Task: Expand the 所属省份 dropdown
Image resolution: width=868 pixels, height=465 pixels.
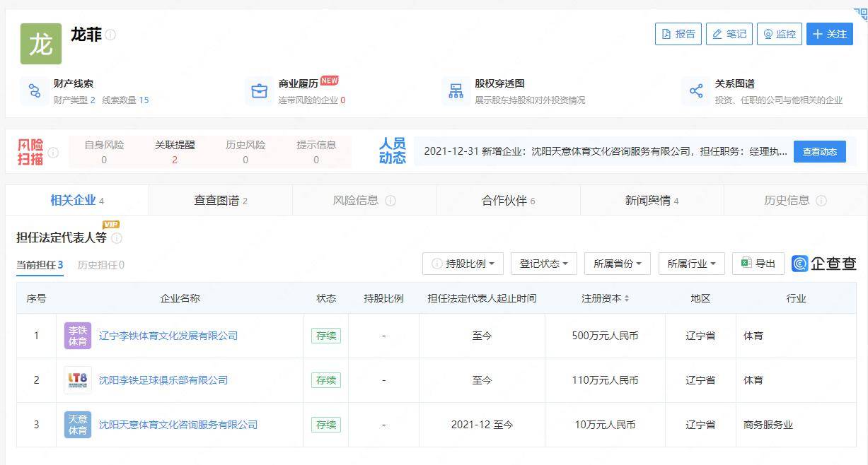Action: [x=618, y=264]
